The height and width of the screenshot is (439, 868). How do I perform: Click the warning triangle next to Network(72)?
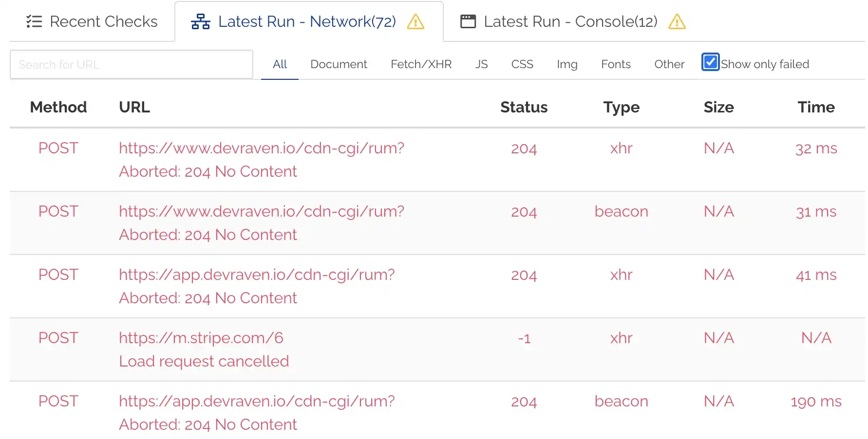pyautogui.click(x=415, y=22)
